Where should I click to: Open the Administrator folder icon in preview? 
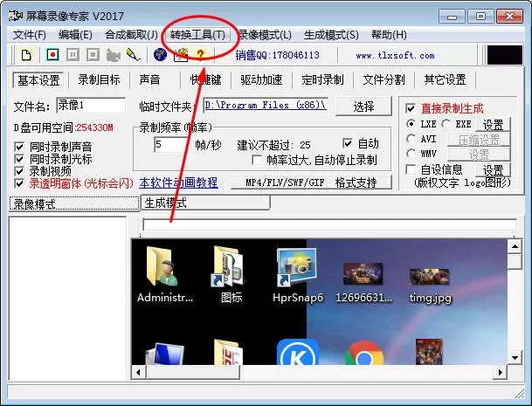162,266
